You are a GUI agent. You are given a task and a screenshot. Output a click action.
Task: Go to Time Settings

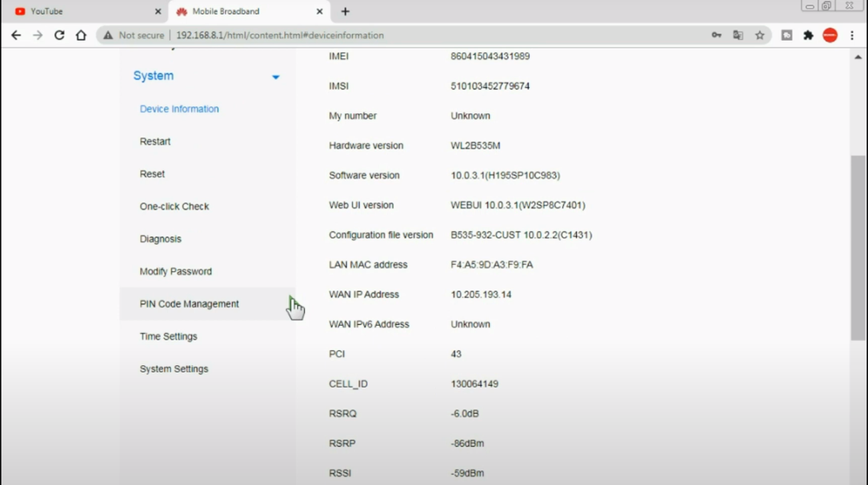tap(169, 336)
